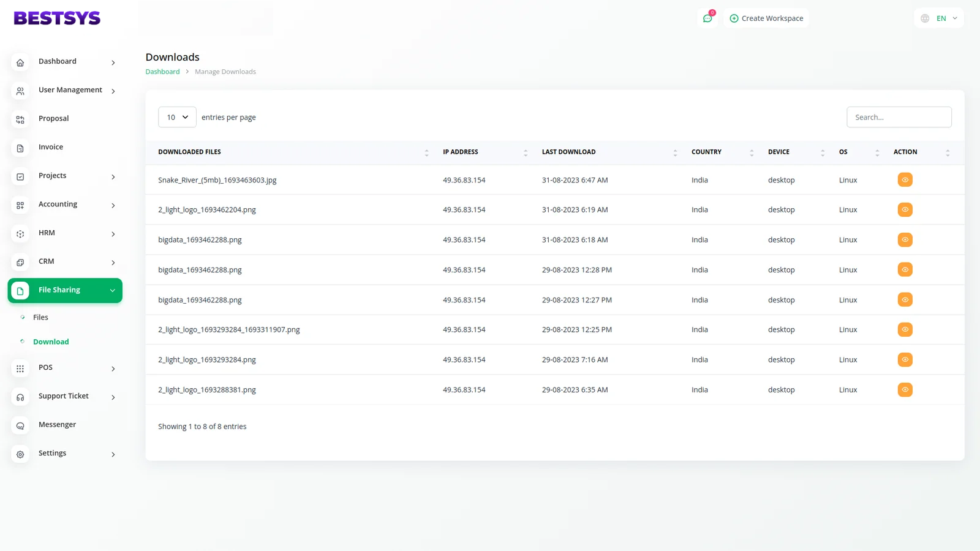Sort table by Last Download column
Image resolution: width=980 pixels, height=551 pixels.
pos(568,152)
